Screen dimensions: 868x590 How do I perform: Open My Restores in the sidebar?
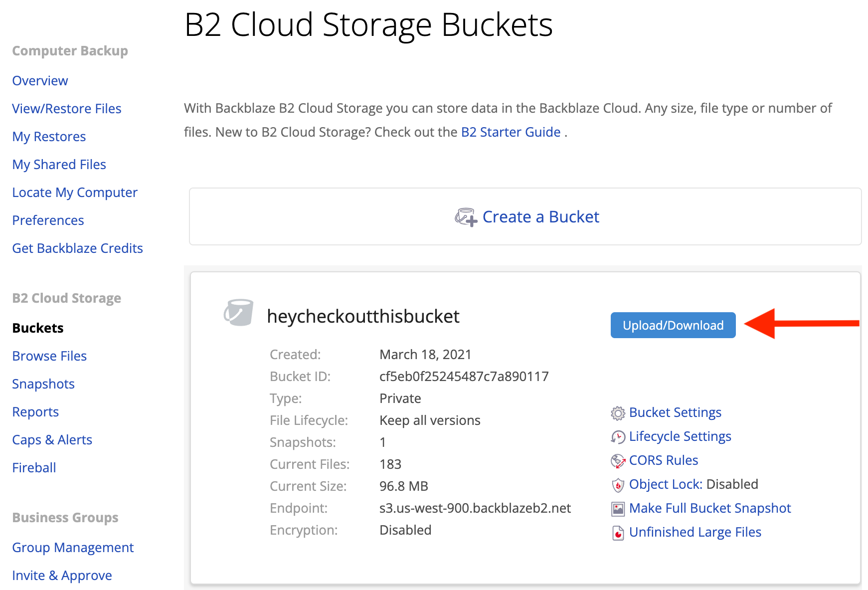pos(49,137)
